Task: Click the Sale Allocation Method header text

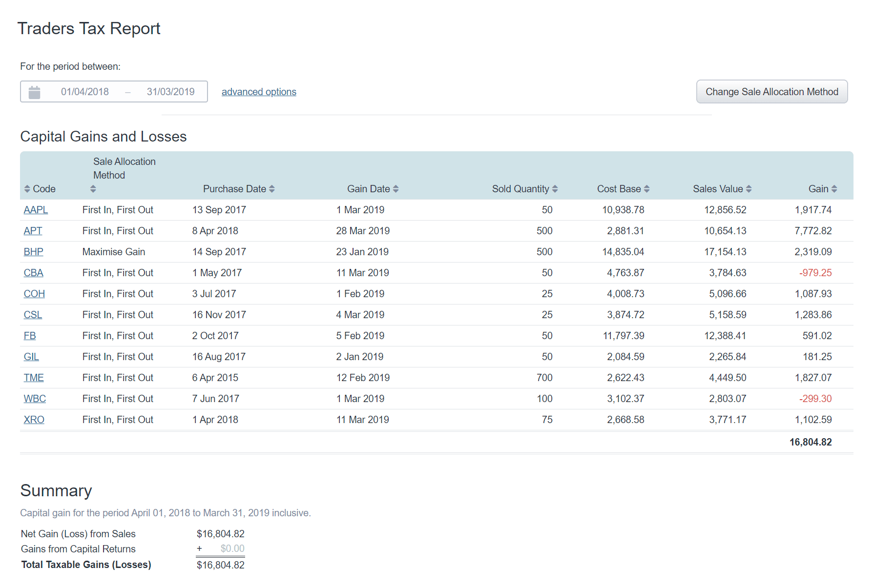Action: click(x=125, y=168)
